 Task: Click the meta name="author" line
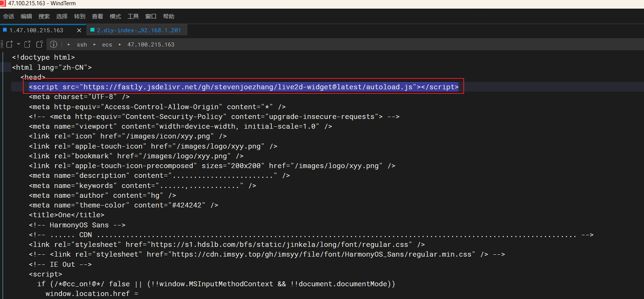[102, 195]
